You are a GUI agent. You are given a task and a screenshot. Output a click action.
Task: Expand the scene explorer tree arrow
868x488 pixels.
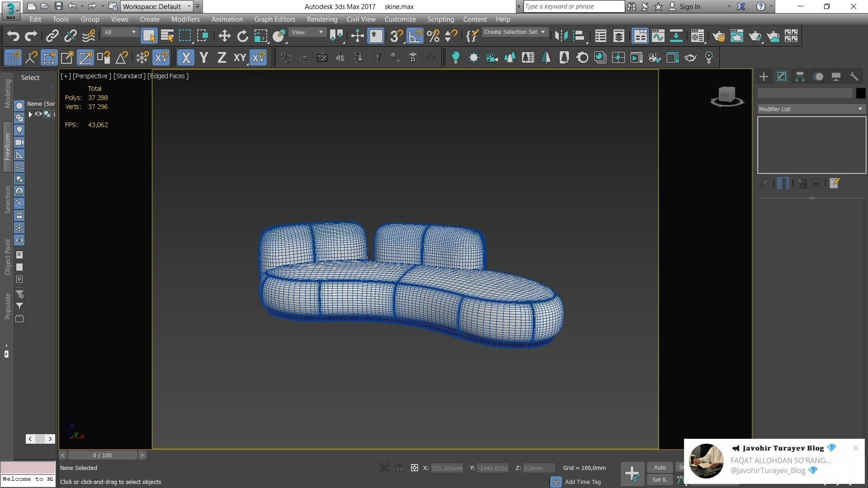pos(30,114)
